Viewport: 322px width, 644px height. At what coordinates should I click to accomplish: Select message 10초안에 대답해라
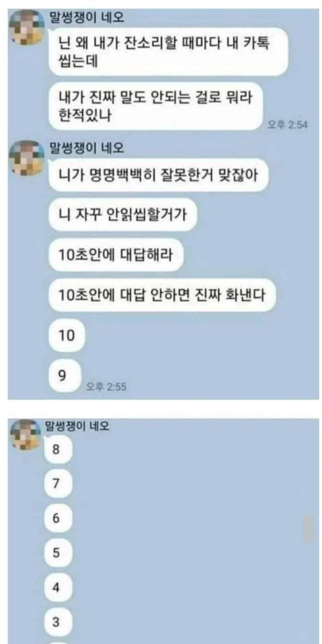coord(115,256)
